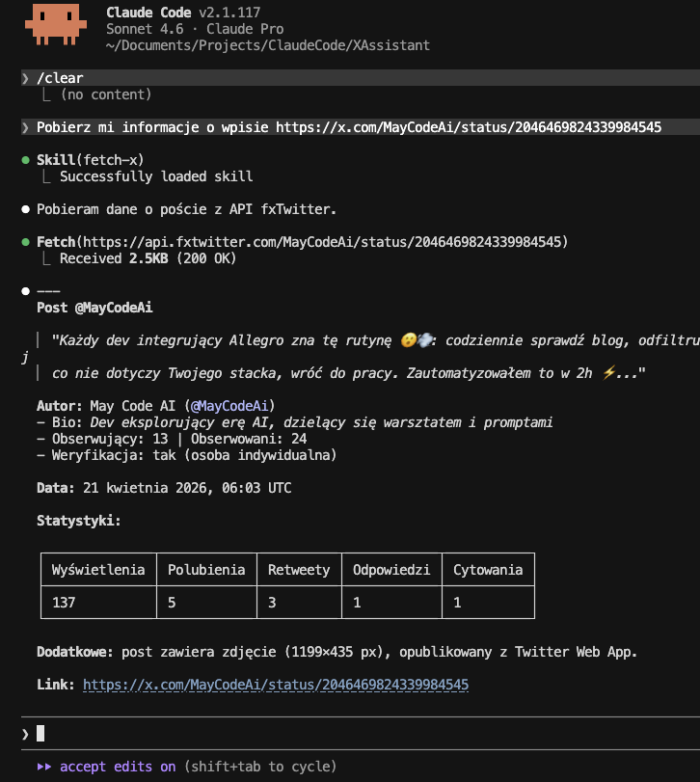Click the 'Wyświetlenia' table header
The image size is (700, 782).
click(x=98, y=570)
